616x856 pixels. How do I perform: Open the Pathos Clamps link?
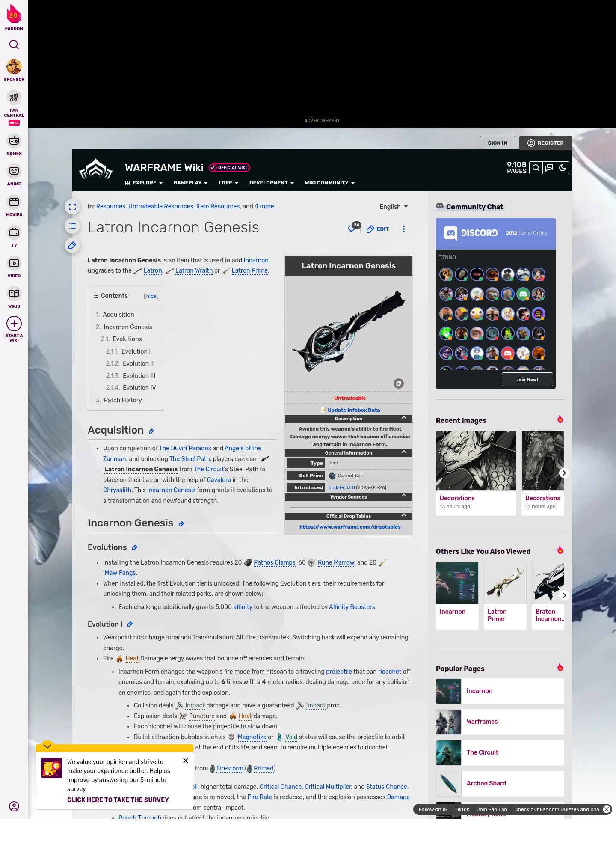[275, 562]
